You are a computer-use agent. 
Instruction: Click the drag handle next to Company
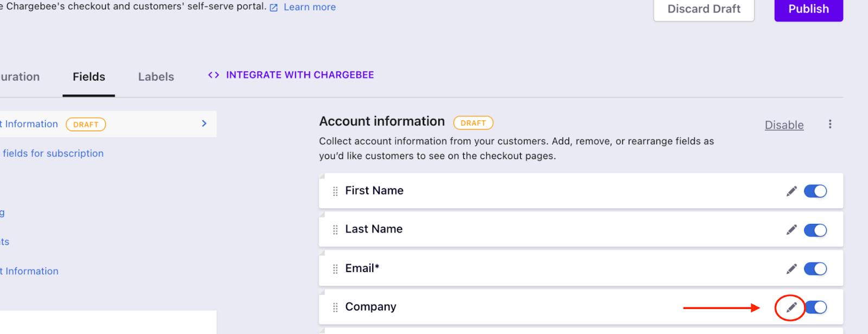click(x=335, y=307)
